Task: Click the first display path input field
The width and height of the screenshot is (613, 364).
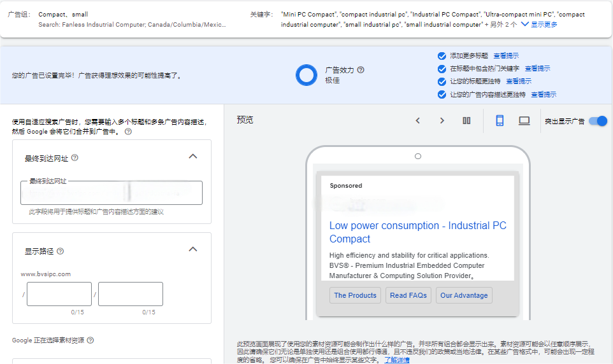Action: pos(59,294)
